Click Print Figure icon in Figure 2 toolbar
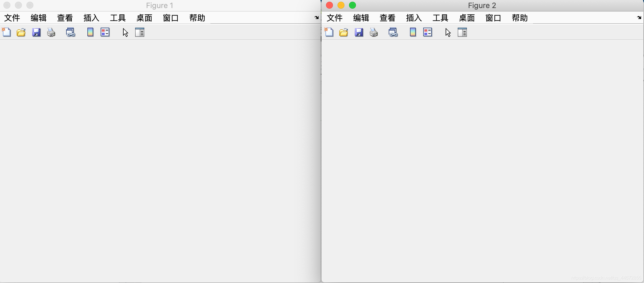644x283 pixels. point(374,32)
